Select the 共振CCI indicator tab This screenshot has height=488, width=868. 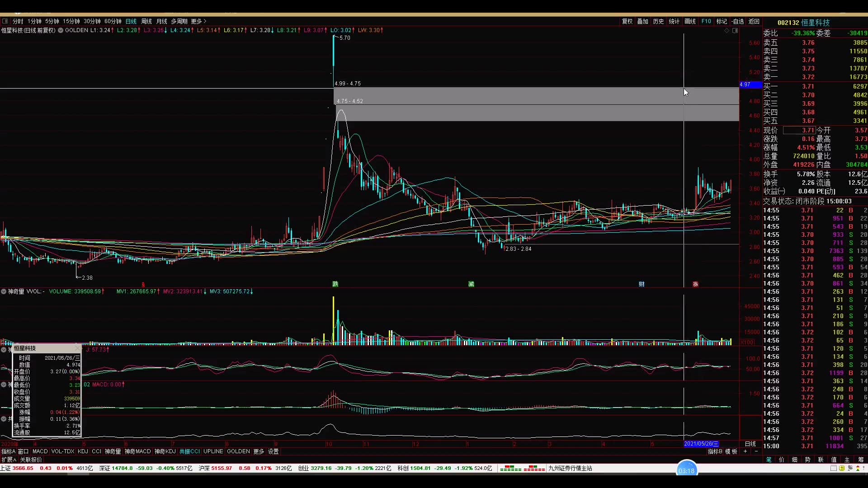pos(189,451)
